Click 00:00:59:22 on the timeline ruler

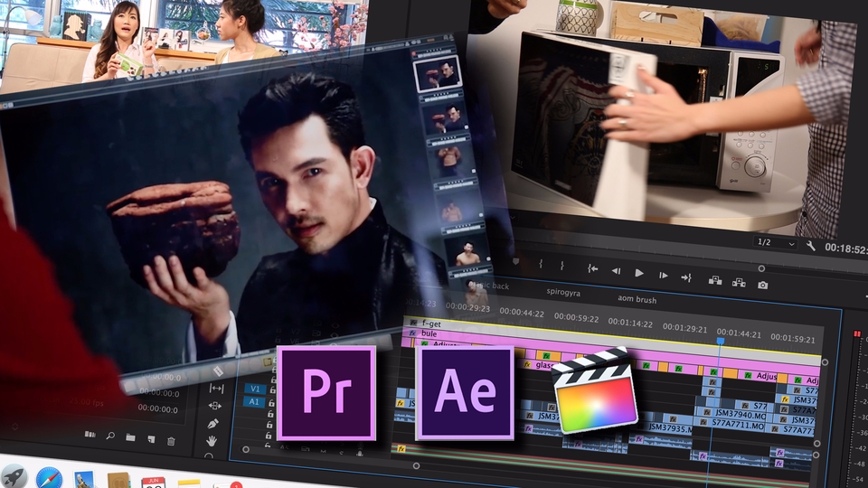point(576,317)
